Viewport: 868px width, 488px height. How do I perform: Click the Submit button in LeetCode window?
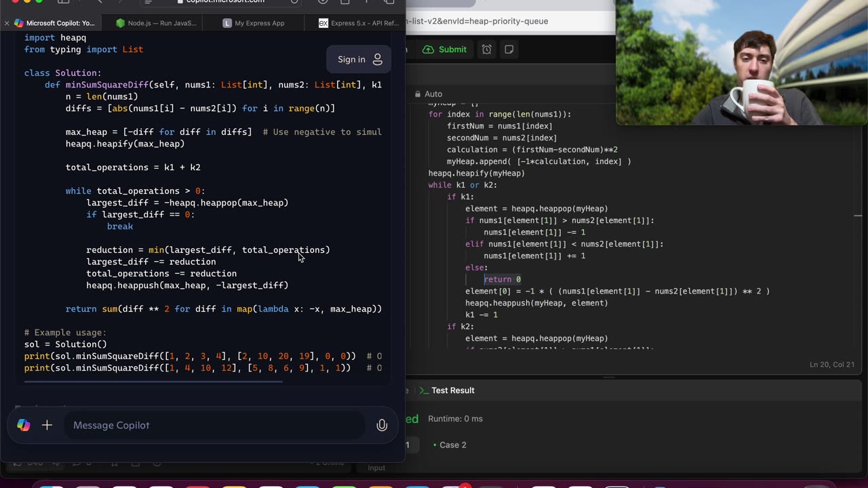(x=445, y=49)
